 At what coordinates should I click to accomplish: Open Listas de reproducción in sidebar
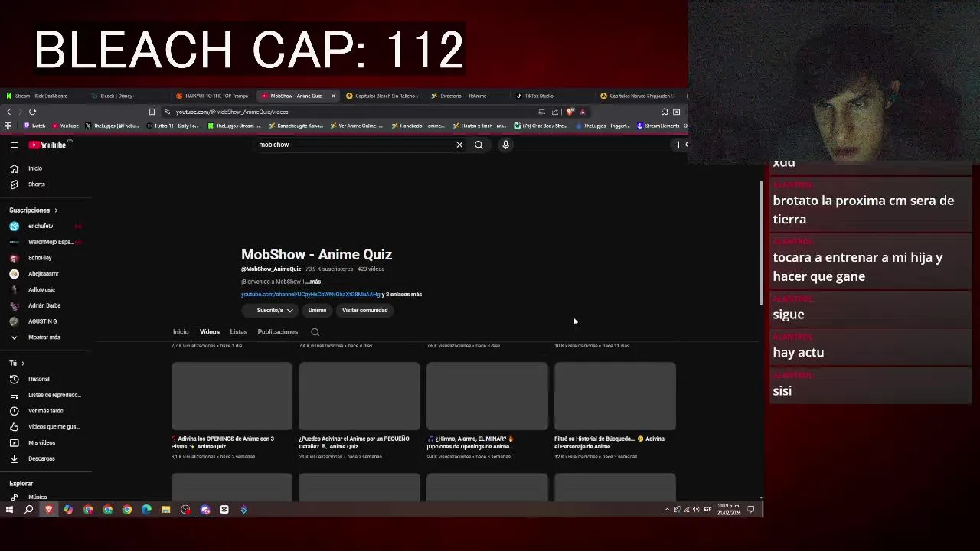46,395
